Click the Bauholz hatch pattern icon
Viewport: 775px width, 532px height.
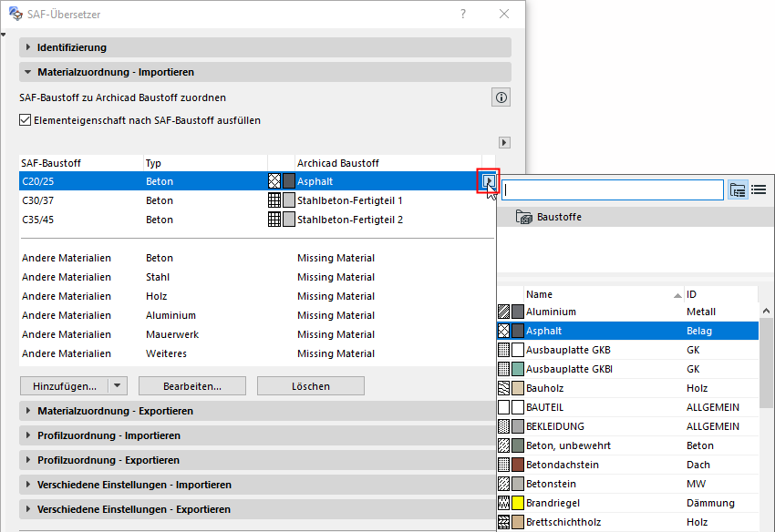click(x=503, y=388)
